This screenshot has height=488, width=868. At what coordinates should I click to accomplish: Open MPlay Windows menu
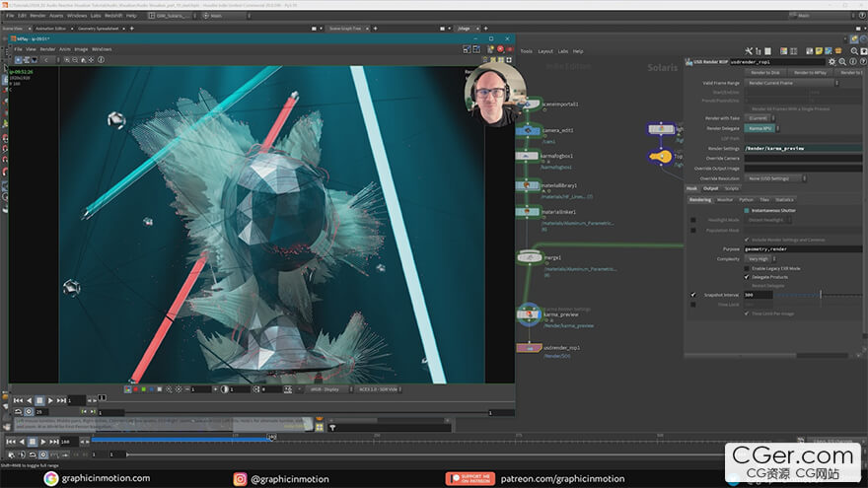[x=102, y=49]
